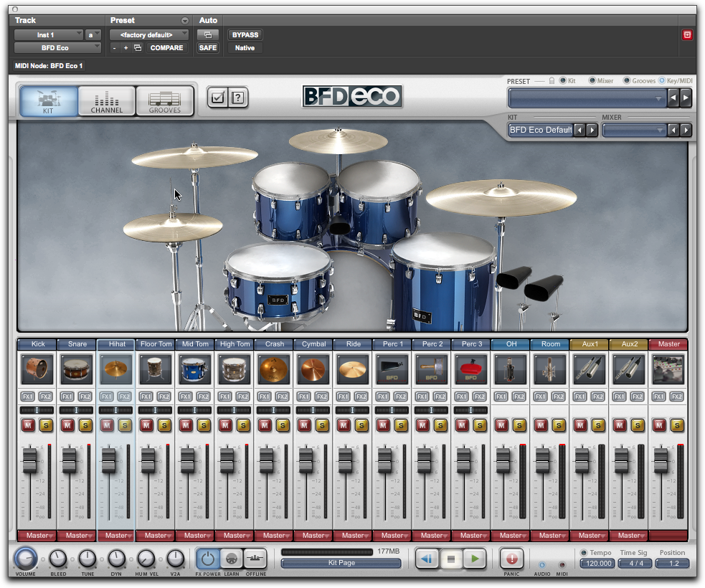Screen dimensions: 705x588
Task: Switch to the Grooves page tab
Action: click(x=164, y=100)
